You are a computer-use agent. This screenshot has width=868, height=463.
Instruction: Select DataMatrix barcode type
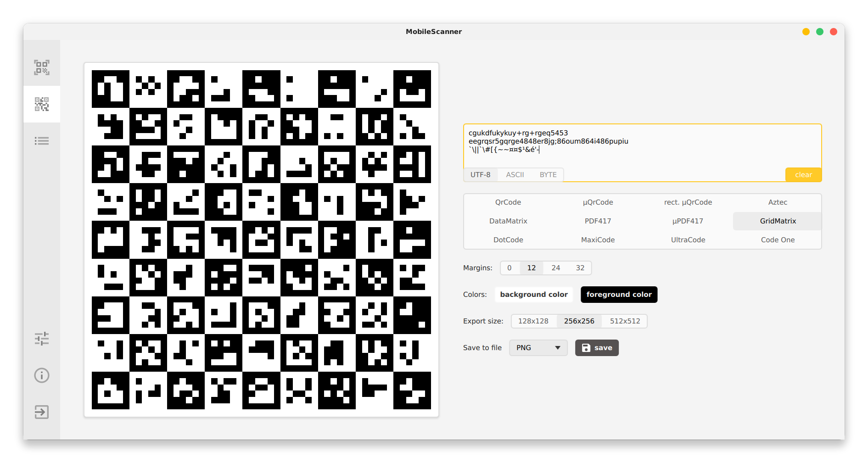[x=508, y=221]
